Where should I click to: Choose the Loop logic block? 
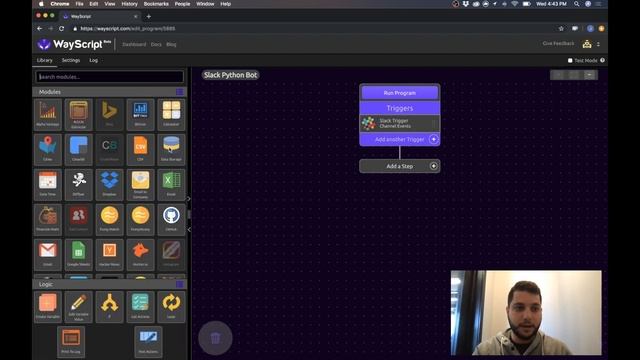[x=171, y=307]
